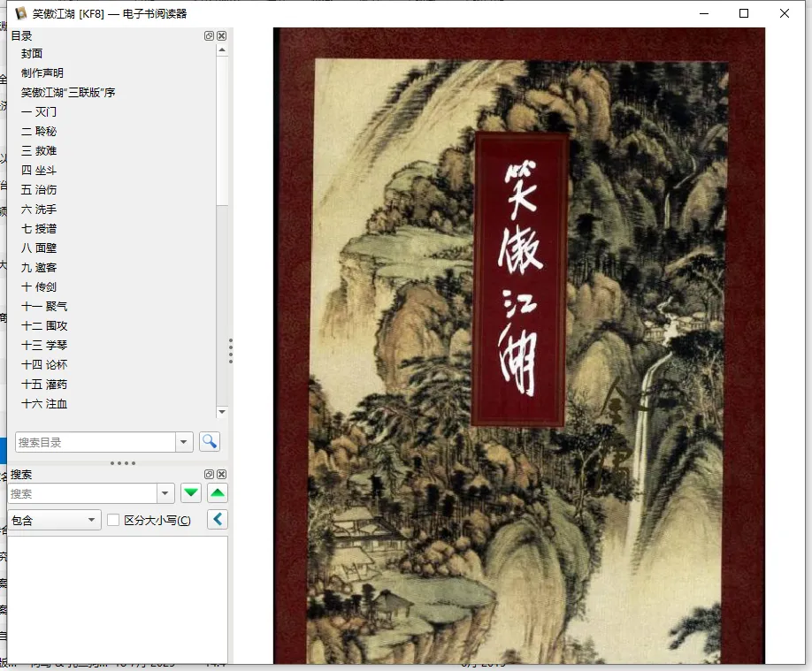This screenshot has height=671, width=812.
Task: Close the 目录 panel
Action: [x=222, y=35]
